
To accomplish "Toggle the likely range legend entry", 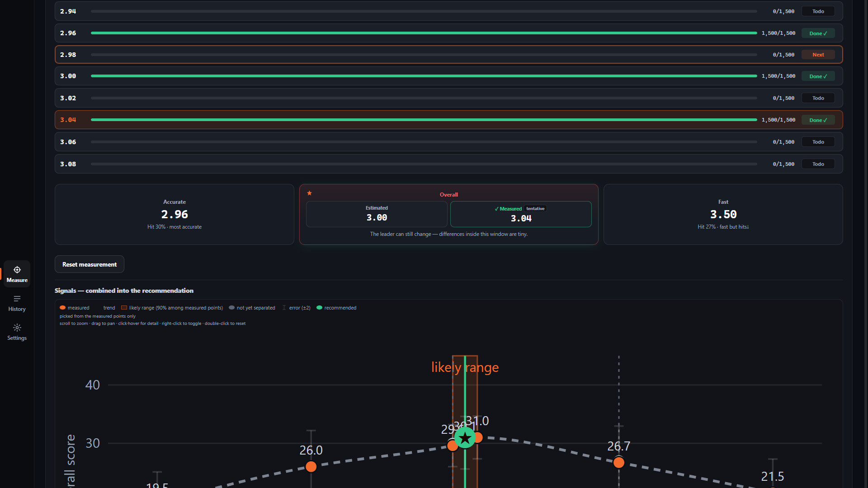I will pos(172,308).
